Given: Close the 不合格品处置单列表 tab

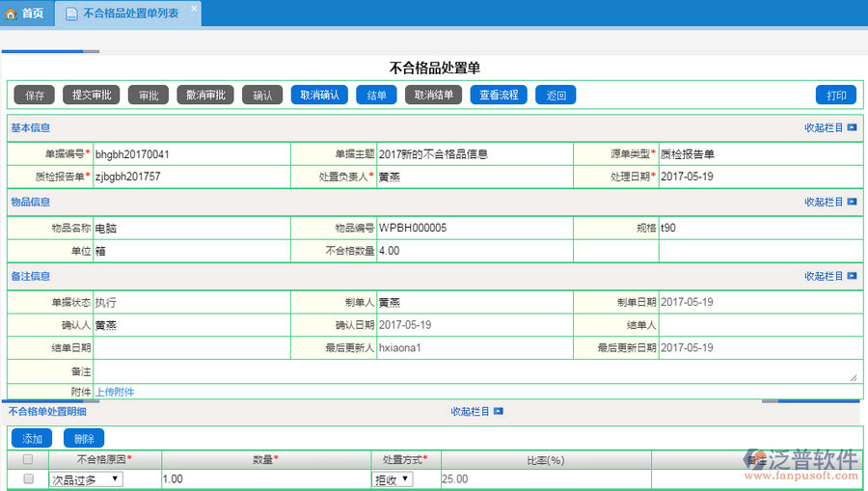Looking at the screenshot, I should click(x=193, y=9).
